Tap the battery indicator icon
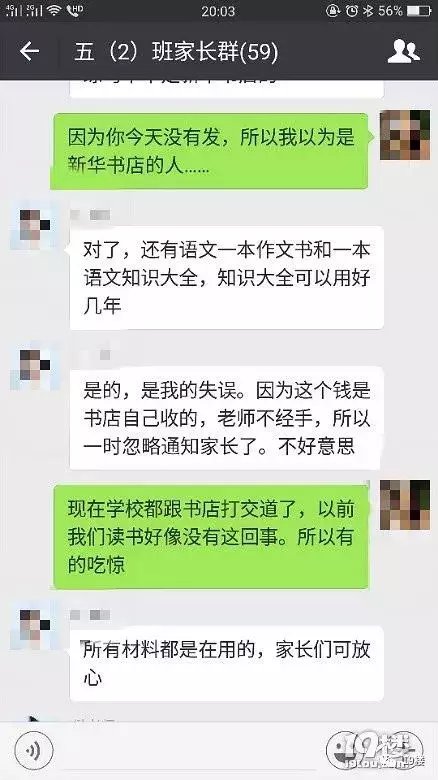This screenshot has height=780, width=438. 419,10
